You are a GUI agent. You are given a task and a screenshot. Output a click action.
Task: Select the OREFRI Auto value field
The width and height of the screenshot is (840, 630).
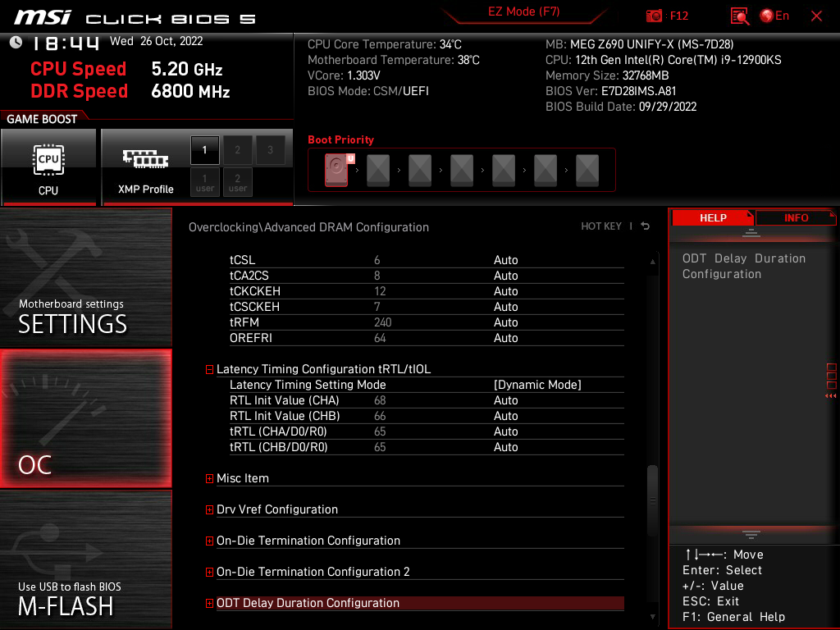pos(505,337)
